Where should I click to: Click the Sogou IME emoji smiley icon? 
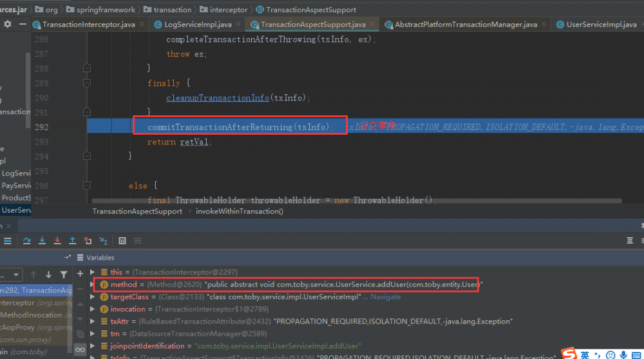coord(611,354)
